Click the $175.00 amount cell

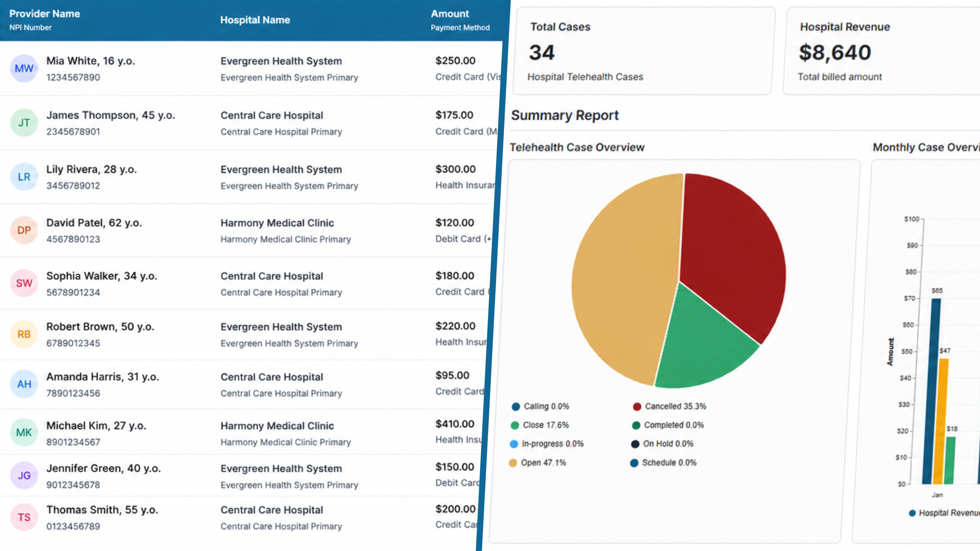pyautogui.click(x=454, y=115)
